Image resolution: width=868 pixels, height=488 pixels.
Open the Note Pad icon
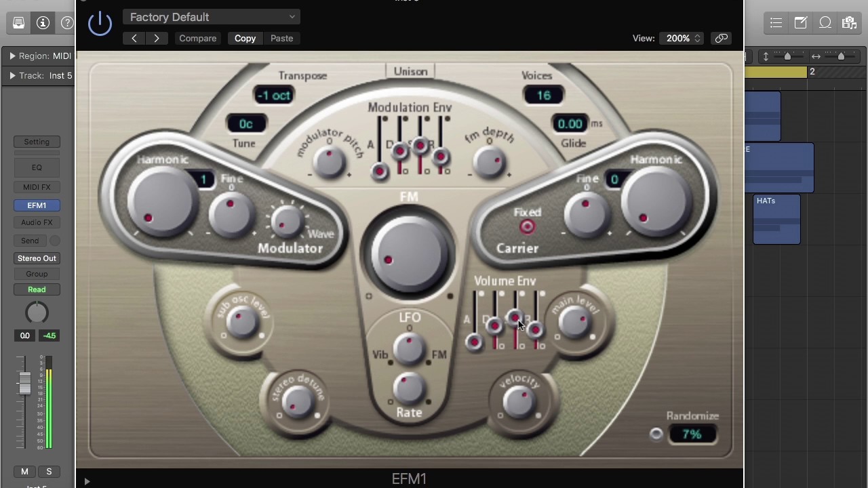pyautogui.click(x=801, y=23)
